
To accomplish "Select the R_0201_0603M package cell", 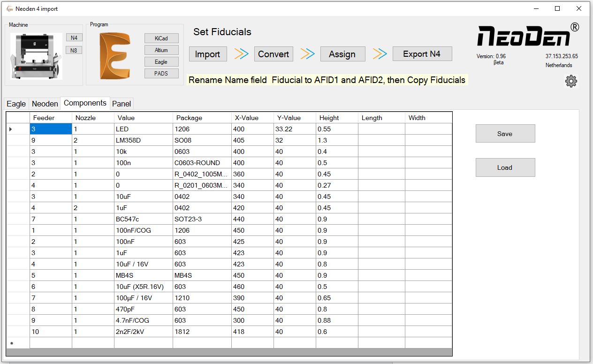I will 202,185.
